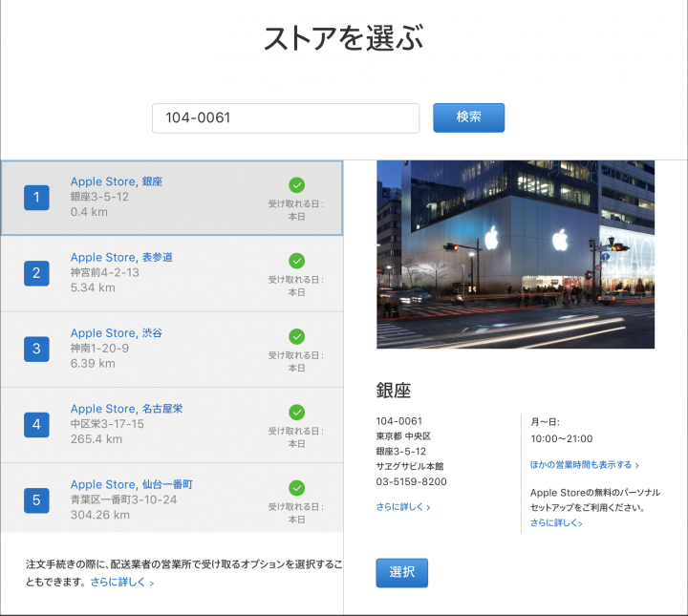The width and height of the screenshot is (688, 616).
Task: Open さらに詳しく link in delivery pickup note
Action: click(122, 583)
